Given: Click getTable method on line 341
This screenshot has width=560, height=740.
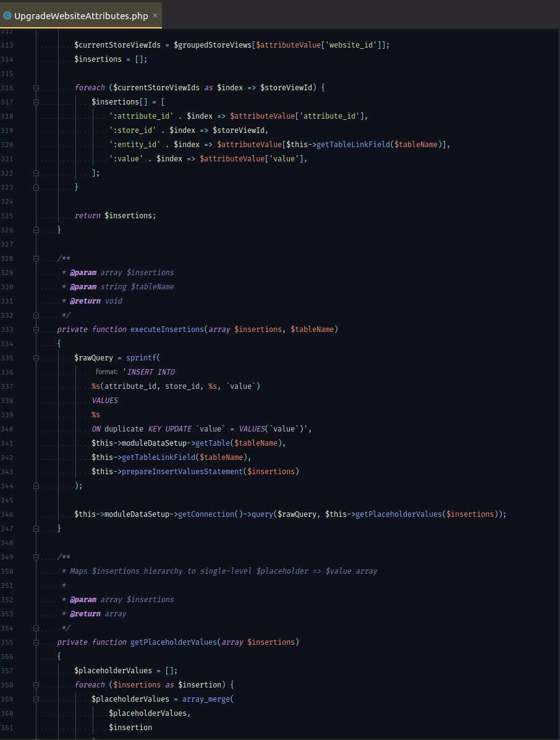Looking at the screenshot, I should click(212, 443).
